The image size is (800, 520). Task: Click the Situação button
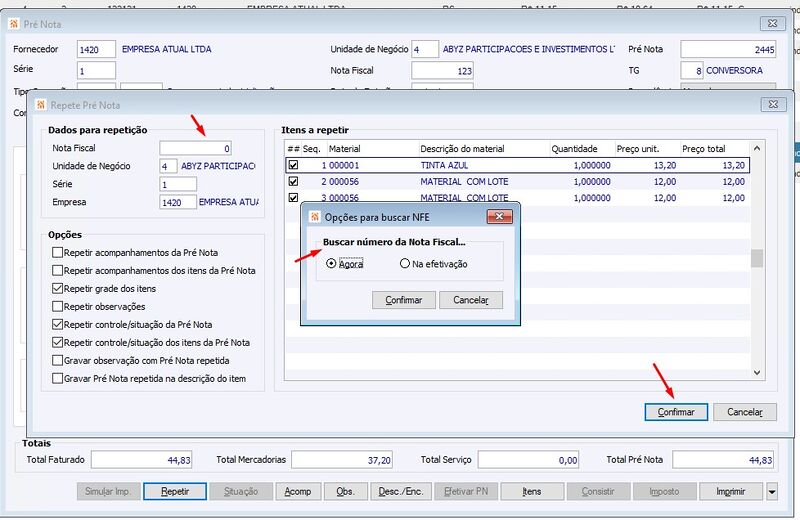[x=241, y=491]
